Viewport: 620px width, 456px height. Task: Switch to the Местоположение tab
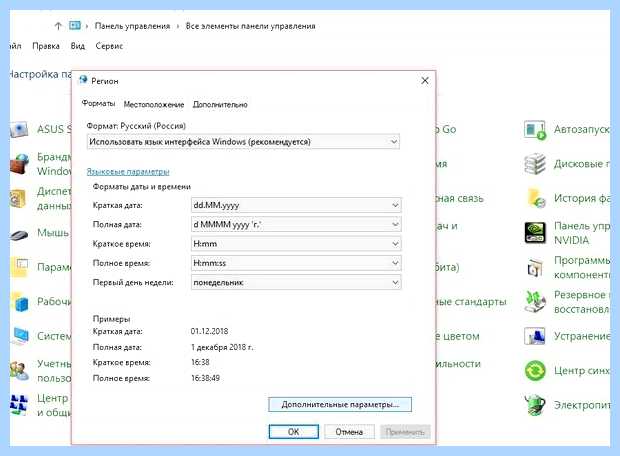pyautogui.click(x=154, y=104)
